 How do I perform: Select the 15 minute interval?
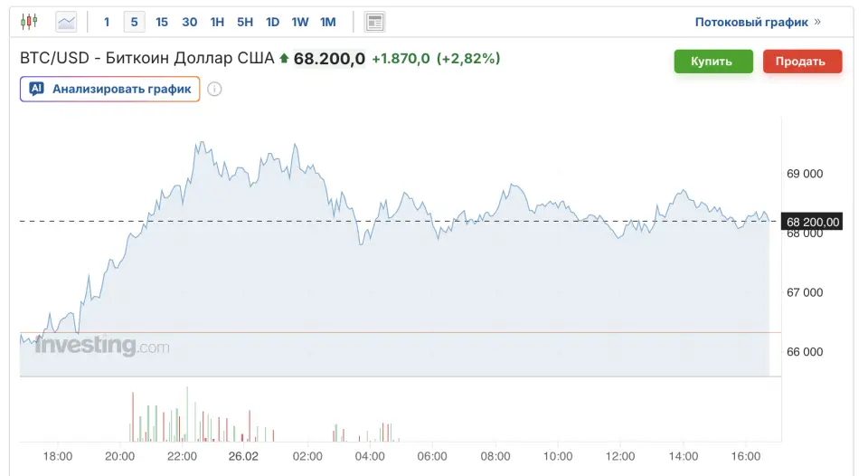[x=162, y=22]
